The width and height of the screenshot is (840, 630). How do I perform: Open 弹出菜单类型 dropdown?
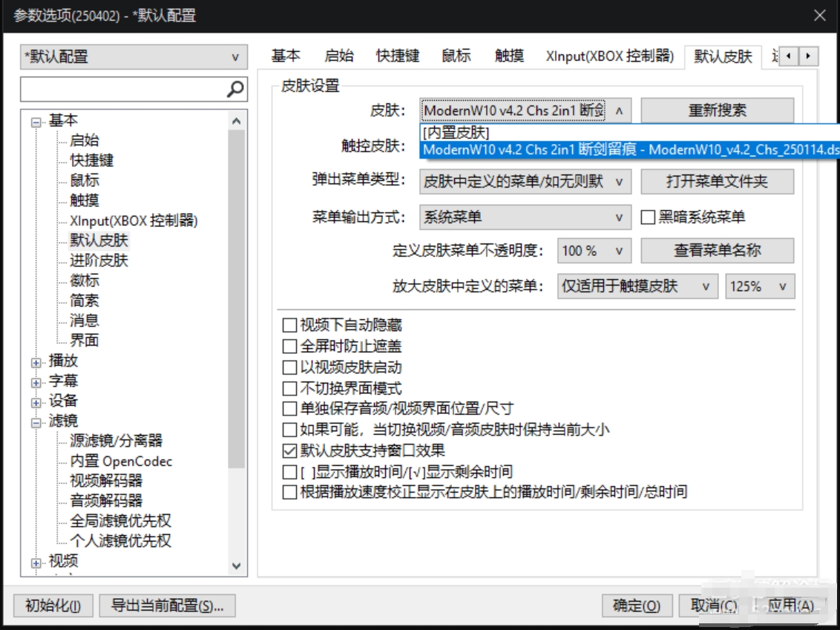click(525, 182)
